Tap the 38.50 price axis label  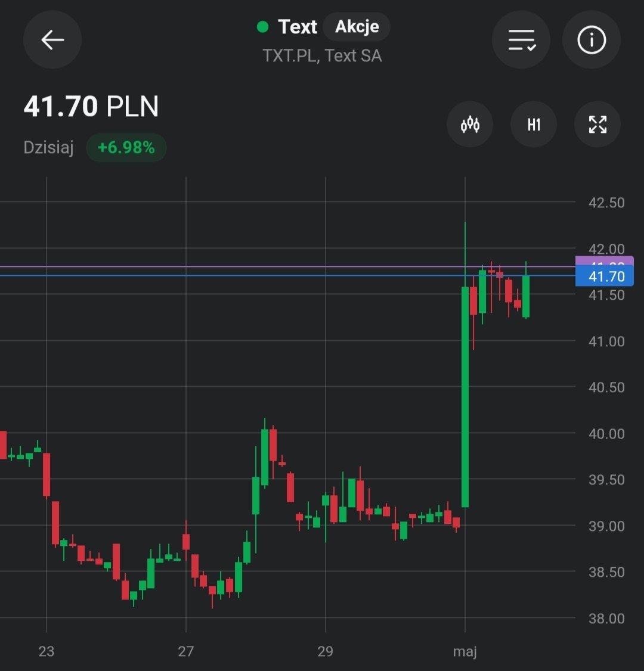point(606,572)
